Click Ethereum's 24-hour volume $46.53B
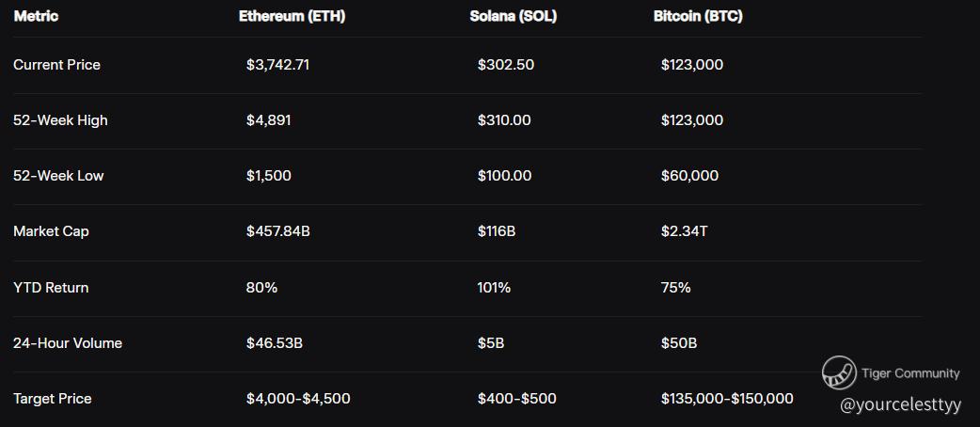 (x=275, y=343)
